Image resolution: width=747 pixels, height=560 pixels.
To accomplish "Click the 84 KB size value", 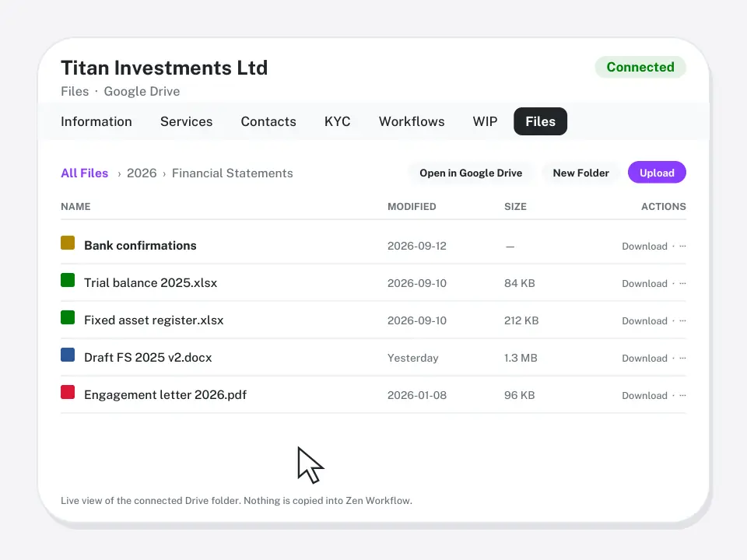I will click(x=520, y=283).
